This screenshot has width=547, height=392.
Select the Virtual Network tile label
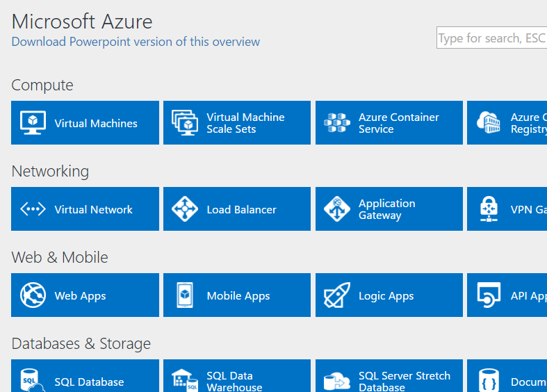[94, 209]
